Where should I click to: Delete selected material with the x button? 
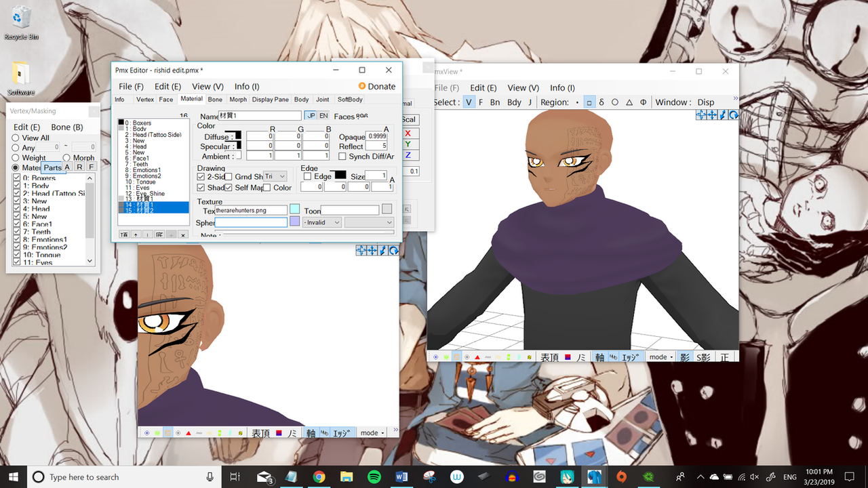pos(183,235)
